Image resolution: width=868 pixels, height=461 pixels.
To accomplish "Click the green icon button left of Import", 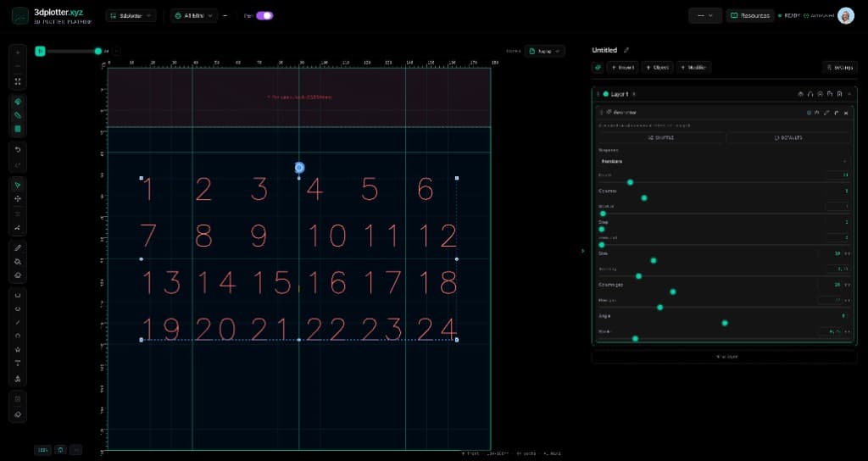I will [598, 68].
